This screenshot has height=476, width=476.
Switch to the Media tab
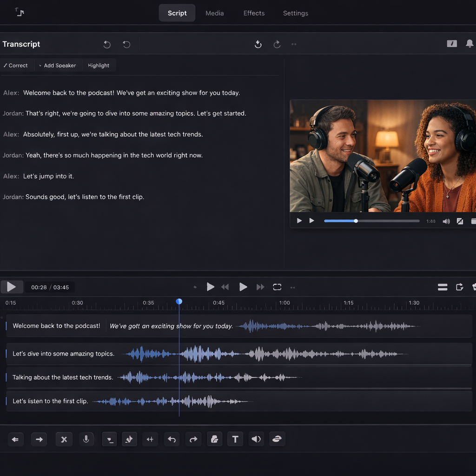(x=214, y=13)
